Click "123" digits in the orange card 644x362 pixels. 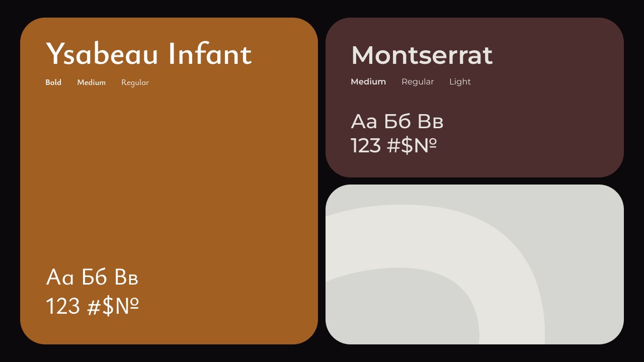(63, 306)
